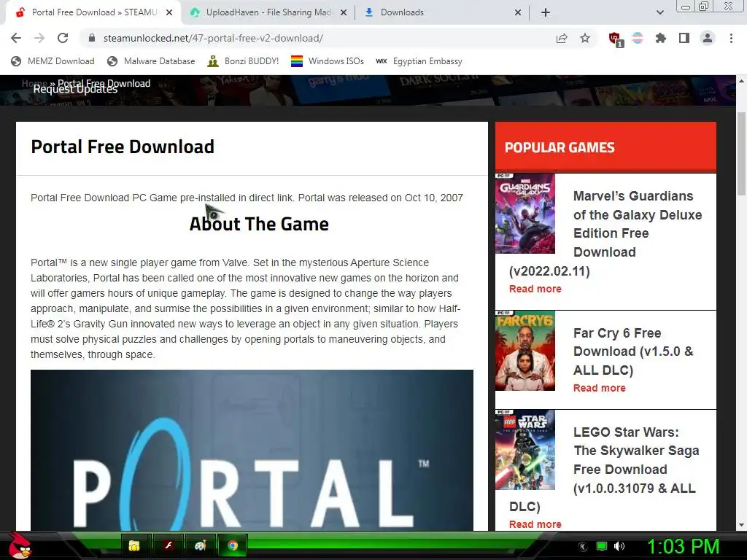Open the Extensions puzzle piece menu
This screenshot has height=560, width=747.
point(660,38)
